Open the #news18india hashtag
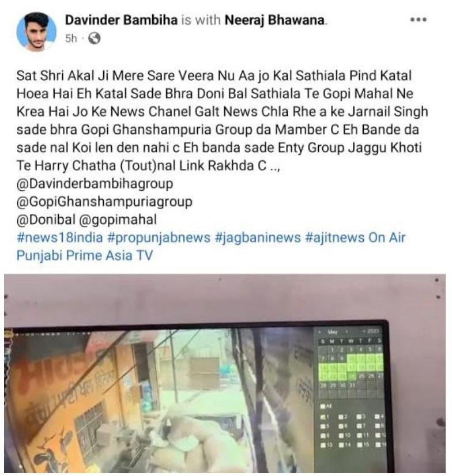452x476 pixels. coord(59,237)
